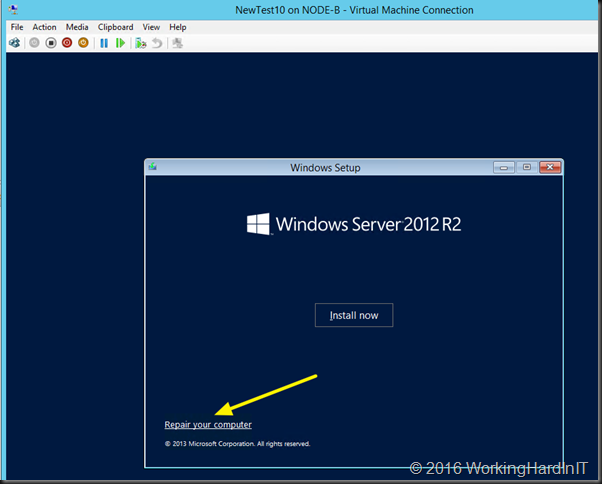
Task: Reset the VM with the green play icon
Action: pos(120,43)
